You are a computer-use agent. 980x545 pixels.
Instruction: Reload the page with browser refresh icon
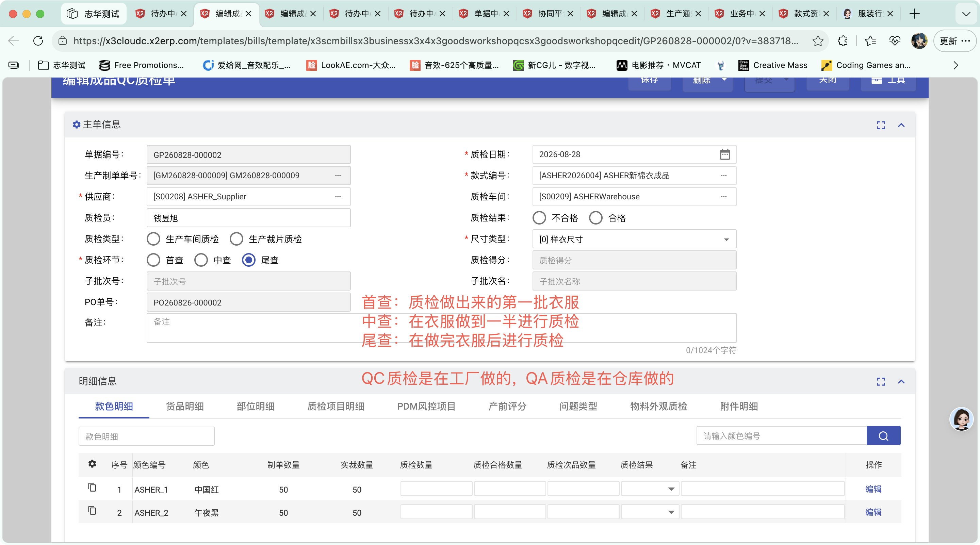click(x=38, y=41)
